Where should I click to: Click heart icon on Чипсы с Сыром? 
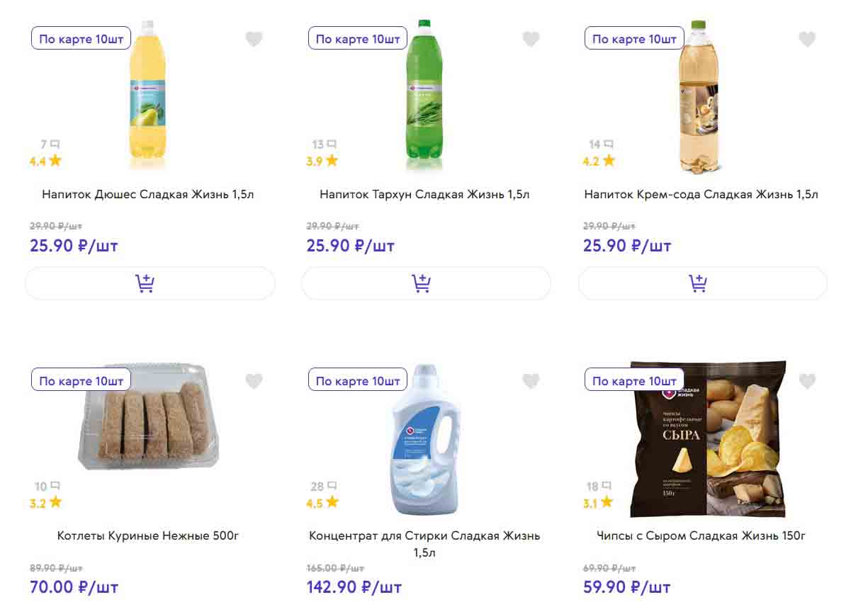[807, 382]
